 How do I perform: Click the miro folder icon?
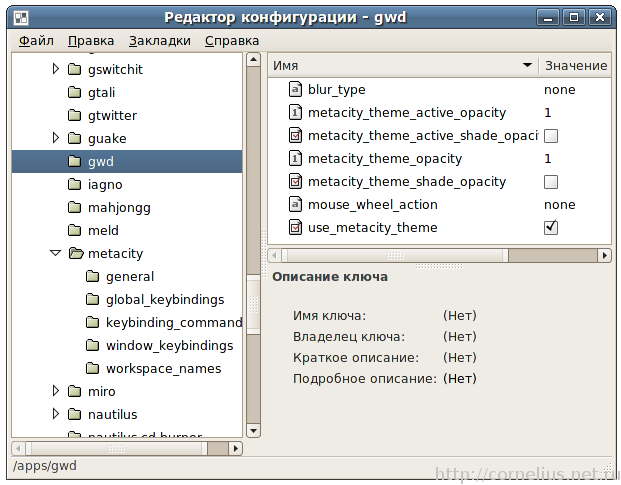click(x=74, y=391)
